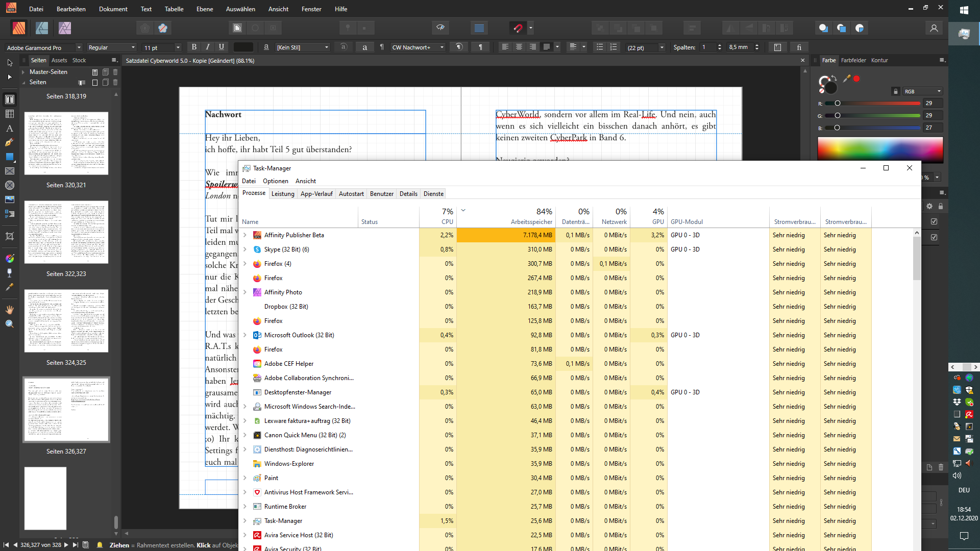Switch to the Leistung tab in Task-Manager
Image resolution: width=980 pixels, height=551 pixels.
tap(283, 194)
